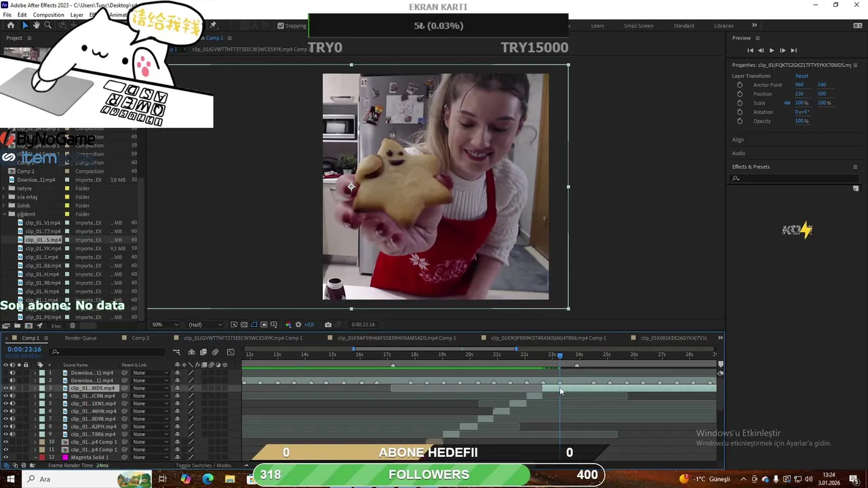This screenshot has width=868, height=488.
Task: Click the Opacity 100% value
Action: (x=802, y=121)
